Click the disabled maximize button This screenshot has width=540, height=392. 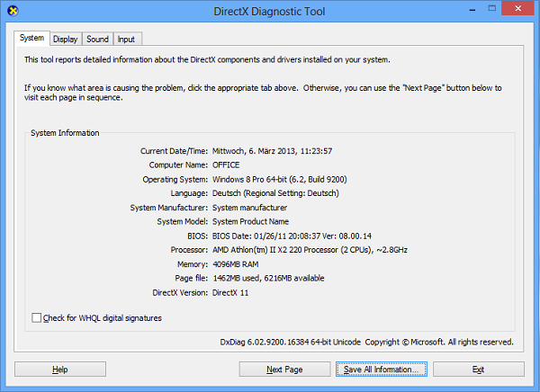(x=491, y=9)
